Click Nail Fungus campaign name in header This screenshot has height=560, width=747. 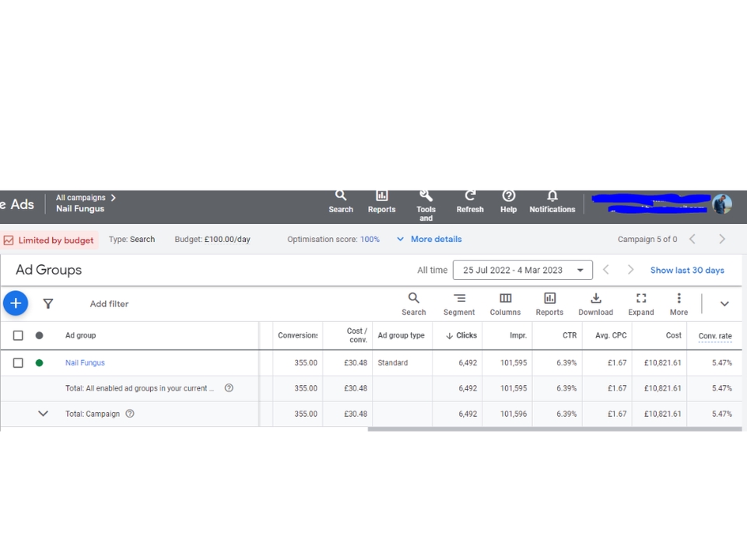point(80,208)
